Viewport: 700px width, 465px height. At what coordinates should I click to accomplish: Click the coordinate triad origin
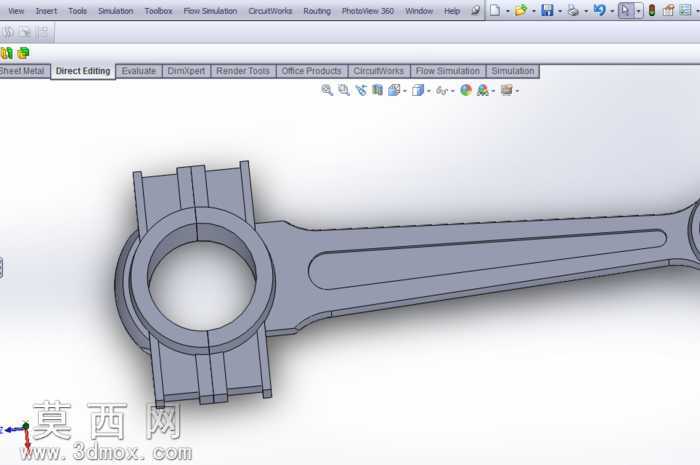[x=26, y=426]
